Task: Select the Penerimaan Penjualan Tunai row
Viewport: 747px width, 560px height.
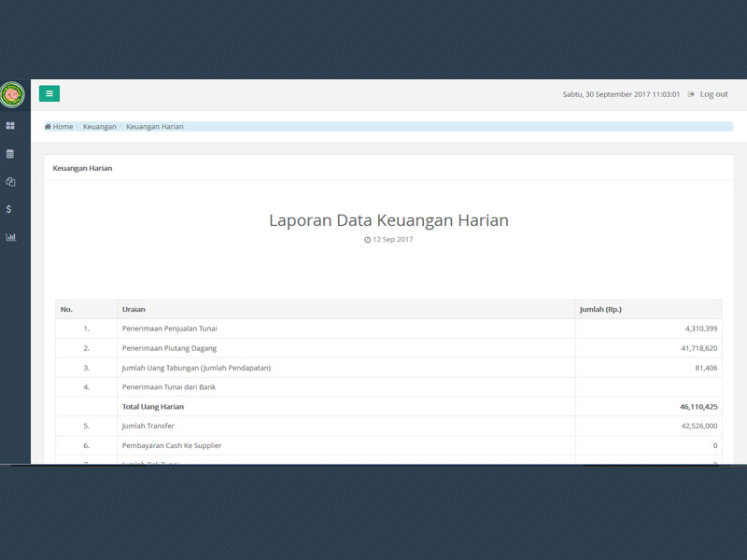Action: click(x=169, y=329)
